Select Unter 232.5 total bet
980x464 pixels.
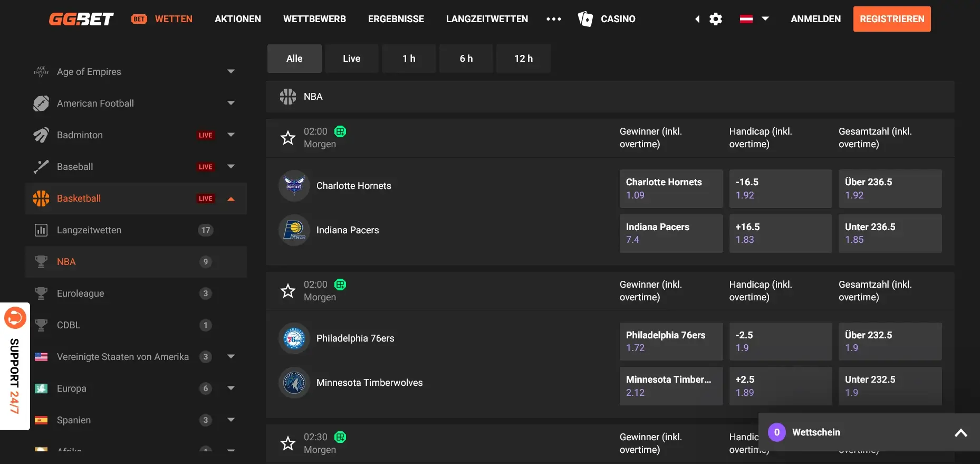coord(890,386)
